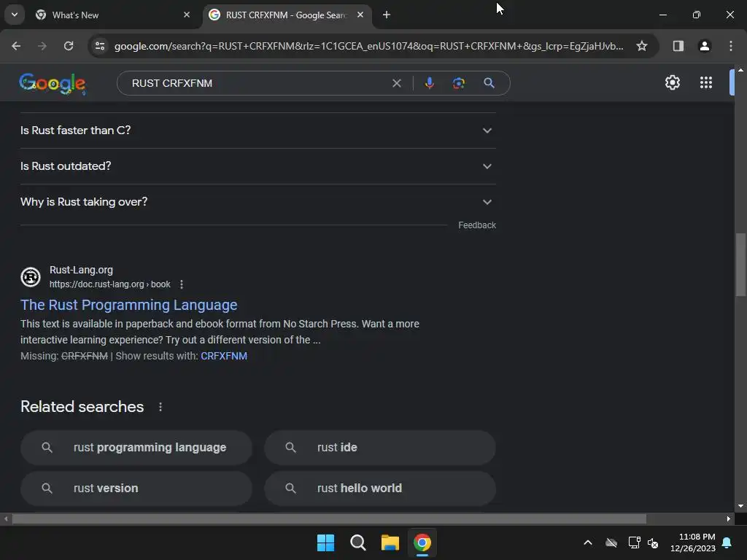Click the vertical scrollbar thumb
Image resolution: width=747 pixels, height=560 pixels.
click(x=740, y=265)
